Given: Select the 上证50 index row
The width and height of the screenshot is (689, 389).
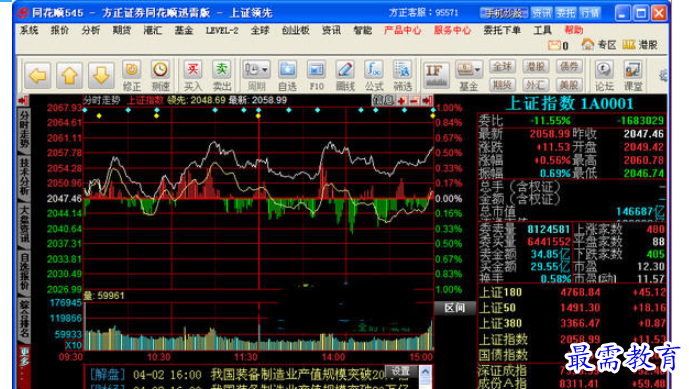Looking at the screenshot, I should (572, 308).
